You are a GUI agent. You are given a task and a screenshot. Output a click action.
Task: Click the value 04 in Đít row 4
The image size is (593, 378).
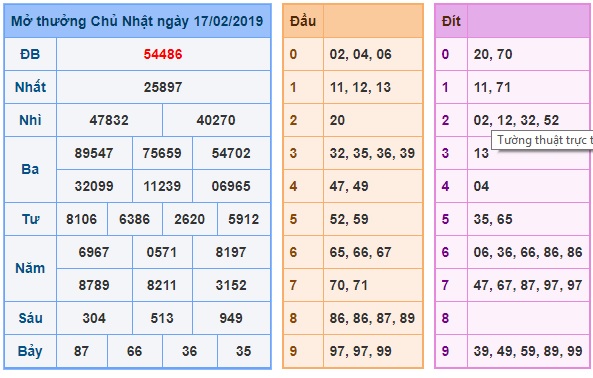pos(481,186)
